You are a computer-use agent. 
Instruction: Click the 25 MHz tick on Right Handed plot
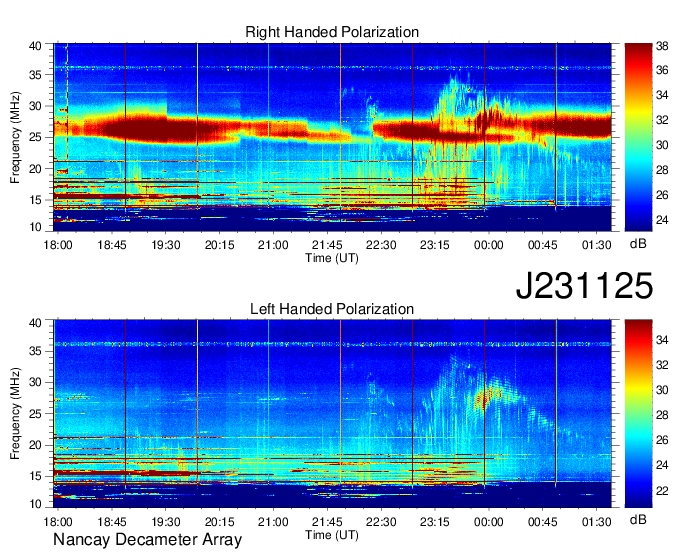coord(35,137)
